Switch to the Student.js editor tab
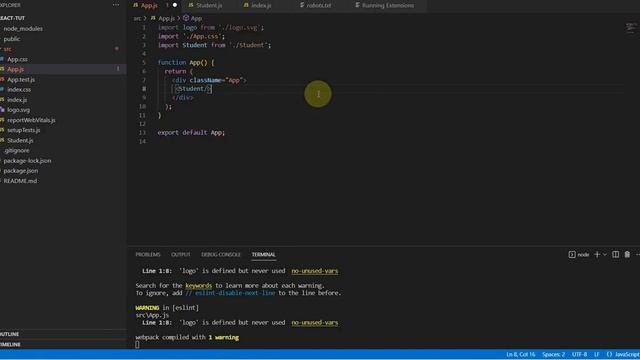This screenshot has height=360, width=640. coord(209,5)
